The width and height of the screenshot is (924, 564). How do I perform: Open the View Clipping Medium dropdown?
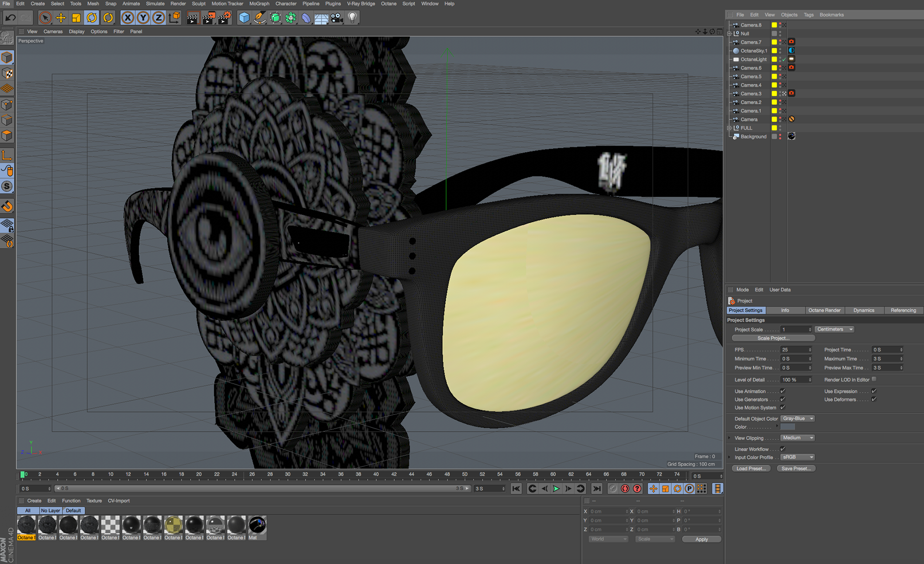(x=797, y=438)
